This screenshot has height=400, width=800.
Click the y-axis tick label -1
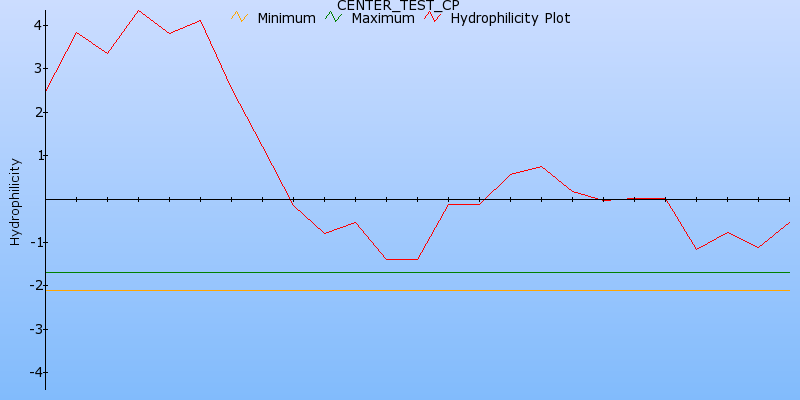coord(34,243)
